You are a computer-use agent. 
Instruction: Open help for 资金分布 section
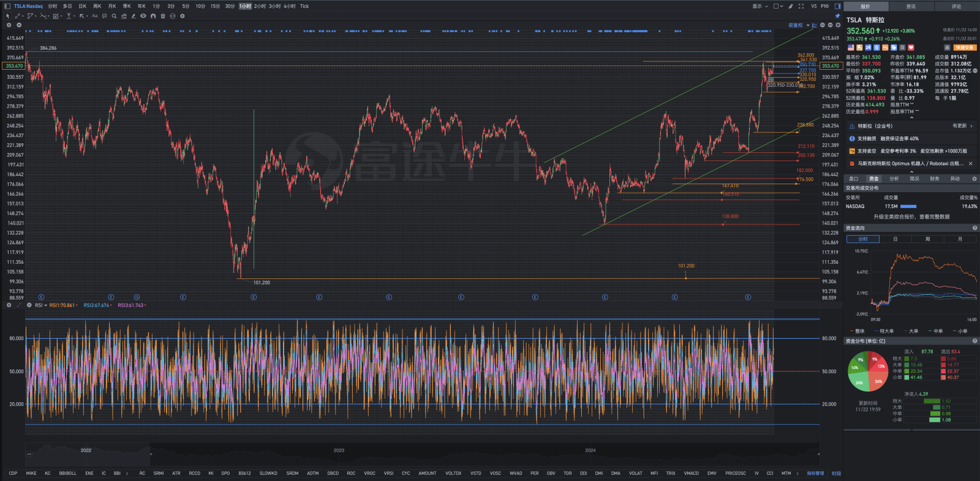(974, 341)
